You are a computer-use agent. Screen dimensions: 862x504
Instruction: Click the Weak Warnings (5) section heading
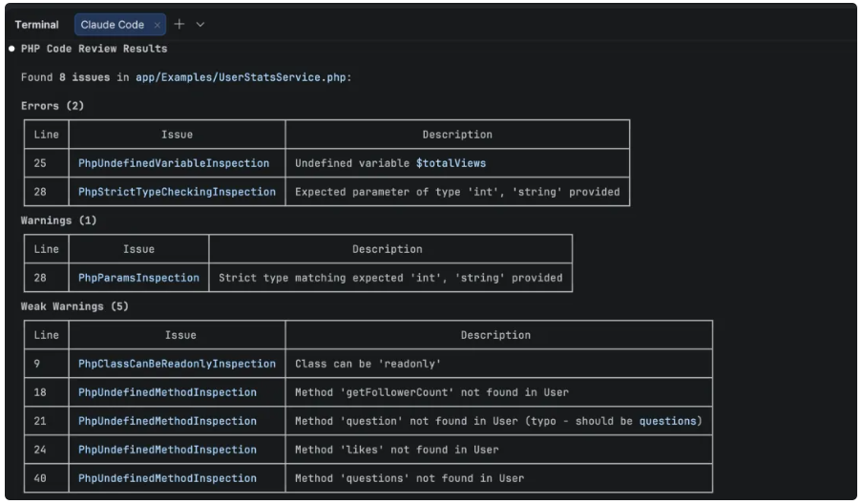coord(74,306)
